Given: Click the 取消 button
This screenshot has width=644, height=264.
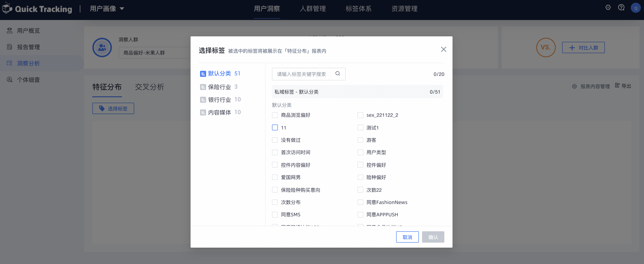Looking at the screenshot, I should pos(407,237).
